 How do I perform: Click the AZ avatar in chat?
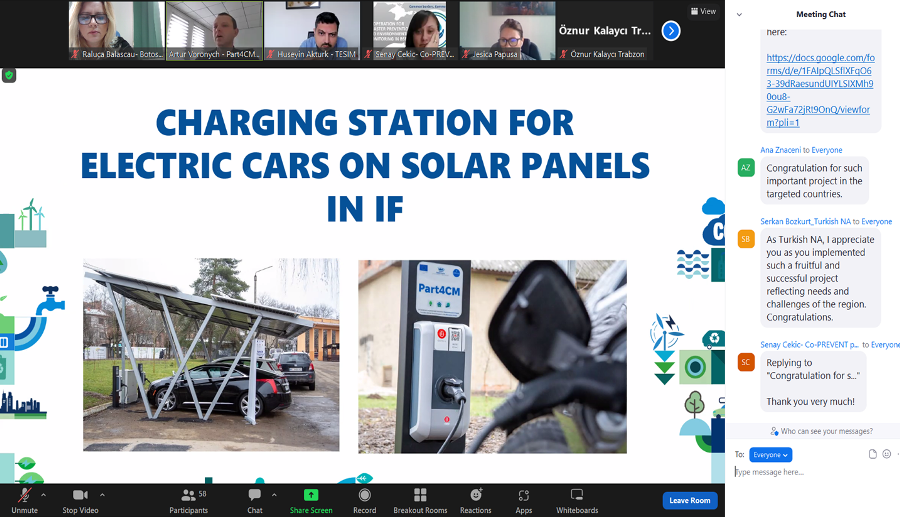(x=746, y=168)
